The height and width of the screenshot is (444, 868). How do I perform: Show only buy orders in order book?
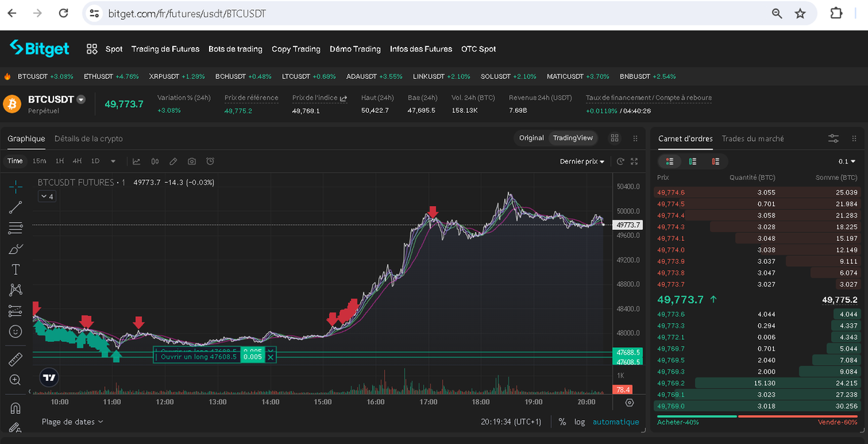point(693,161)
